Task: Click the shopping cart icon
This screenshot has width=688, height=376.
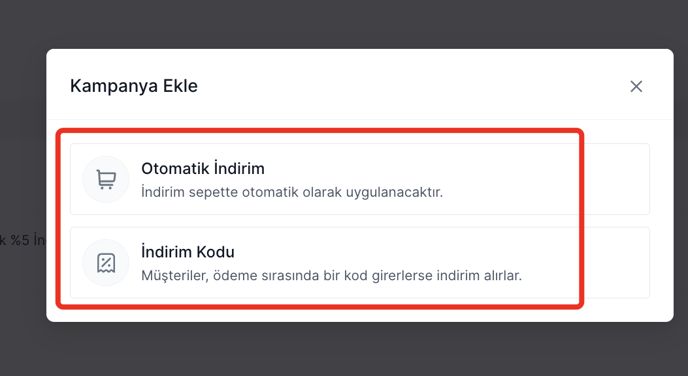Action: (106, 179)
